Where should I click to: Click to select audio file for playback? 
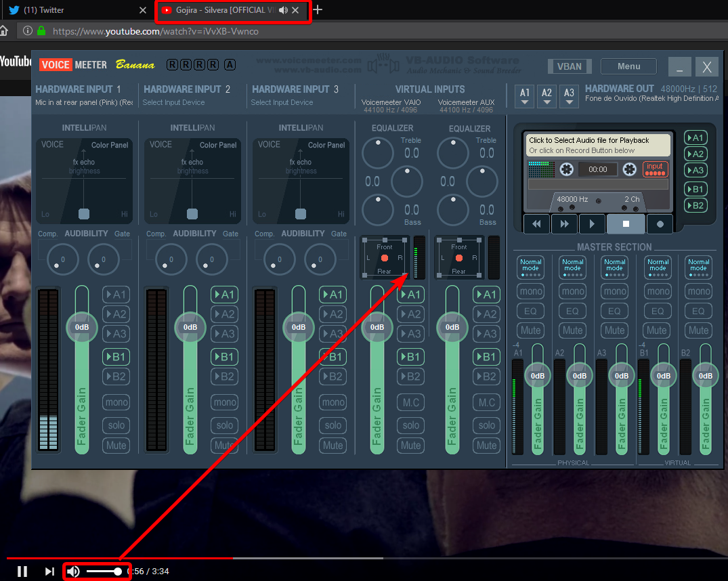(599, 145)
